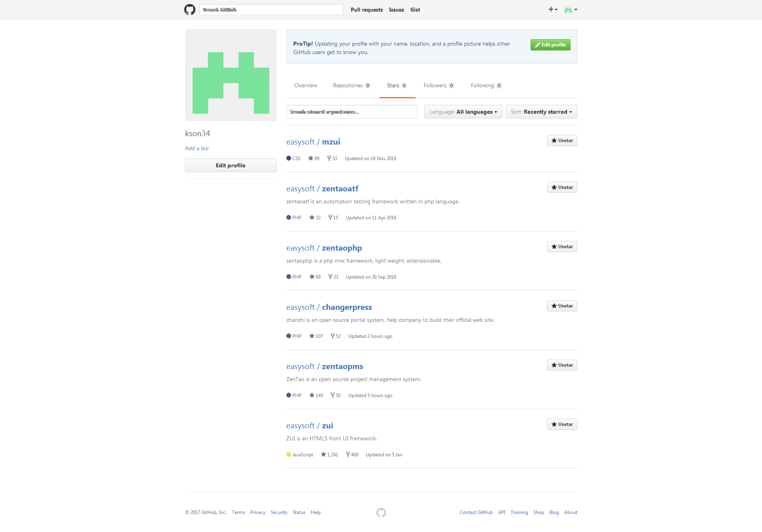
Task: Click the footer GitHub mark icon
Action: [381, 512]
